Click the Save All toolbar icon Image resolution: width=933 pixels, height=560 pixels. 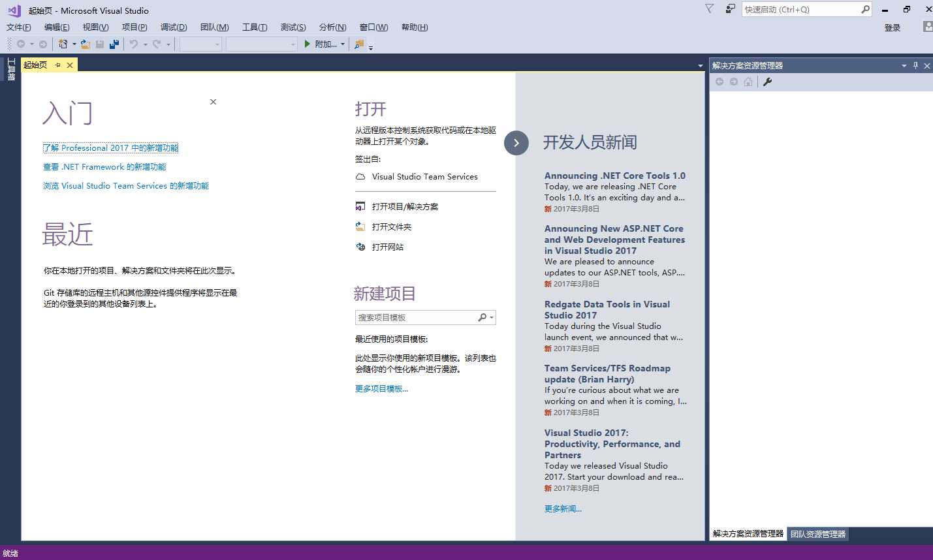tap(114, 44)
